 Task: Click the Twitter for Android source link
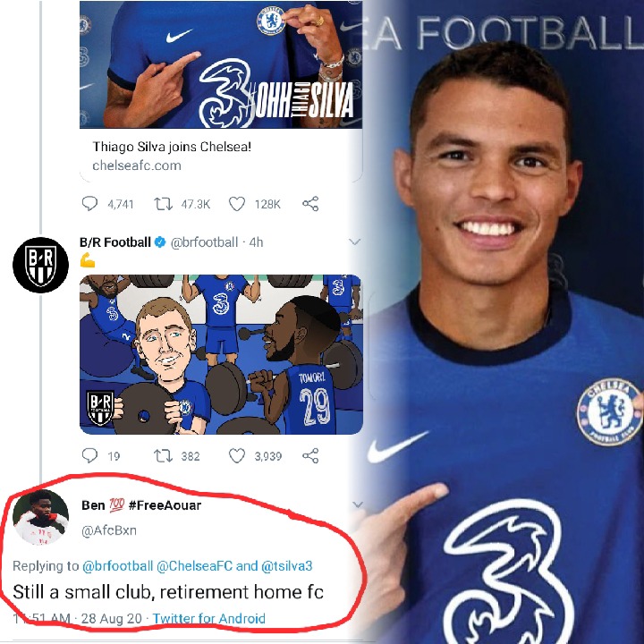click(209, 618)
